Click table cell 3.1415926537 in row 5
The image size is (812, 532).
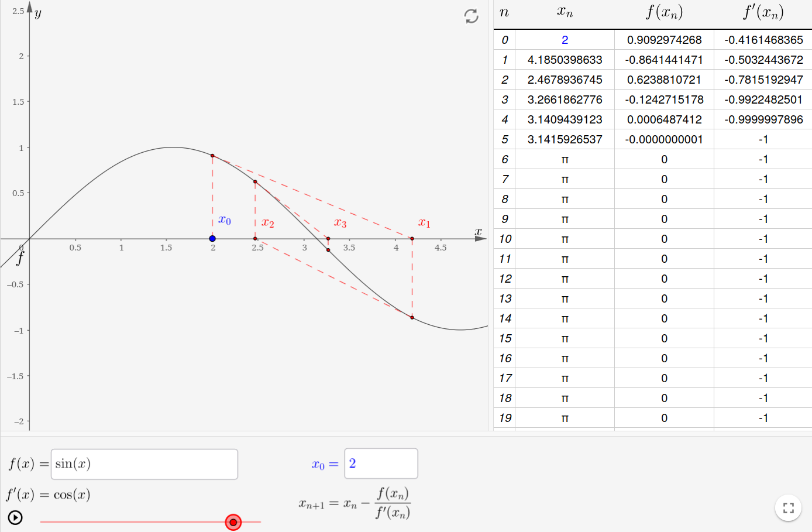click(x=565, y=139)
